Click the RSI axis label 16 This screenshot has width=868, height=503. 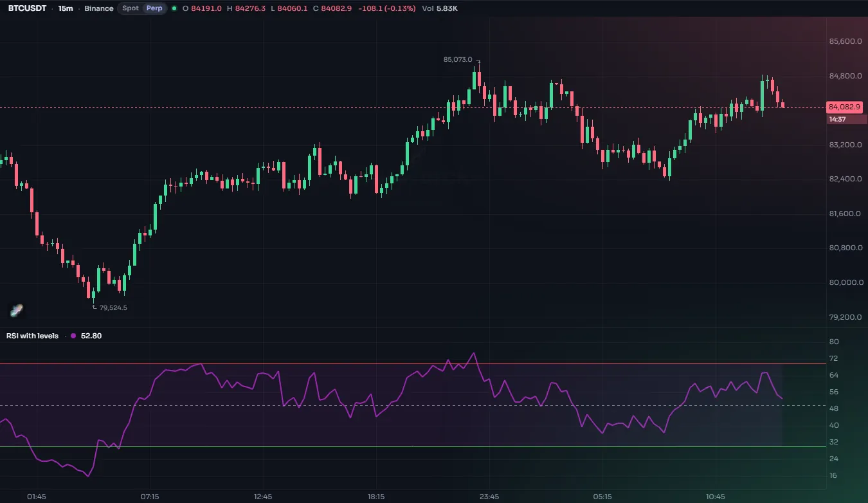pyautogui.click(x=833, y=475)
